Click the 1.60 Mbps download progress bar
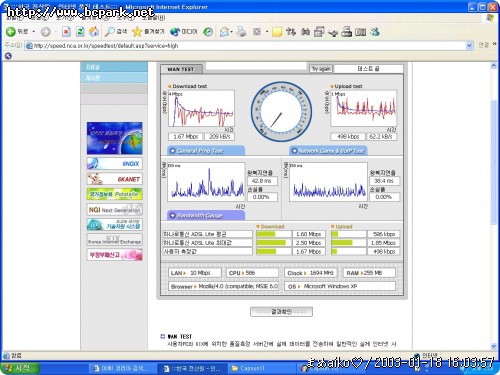500x375 pixels. [273, 234]
